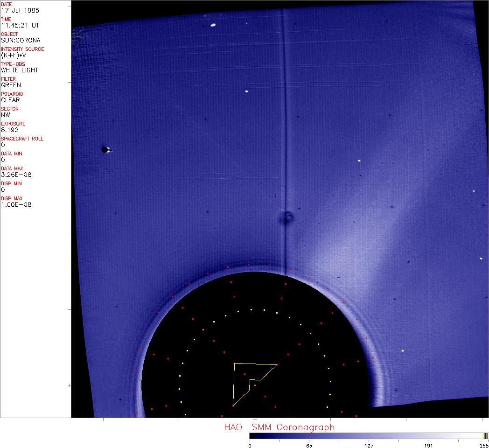Click the exposure value 8.192

(9, 130)
